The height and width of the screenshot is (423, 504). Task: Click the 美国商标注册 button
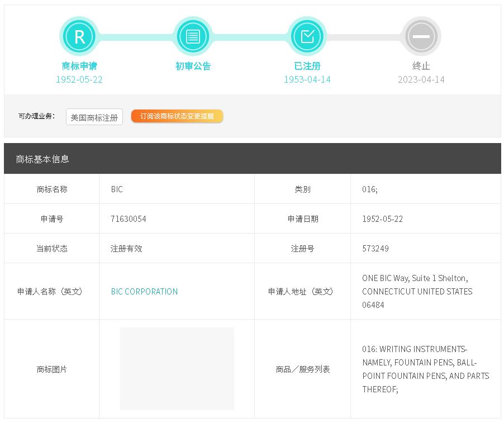94,117
